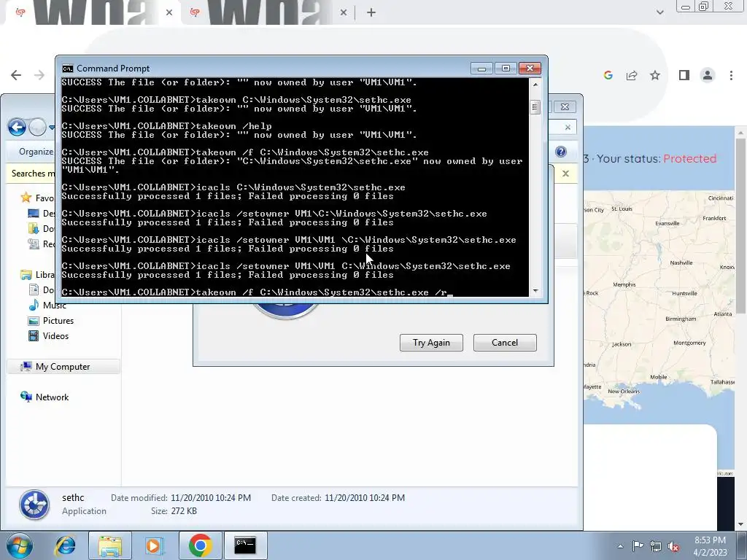Close the second Chrome tab

(344, 13)
